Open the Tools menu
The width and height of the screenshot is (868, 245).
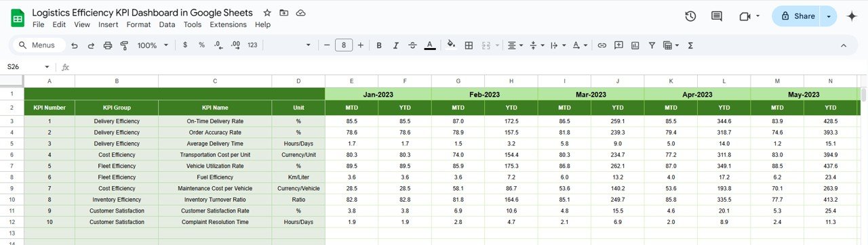193,24
